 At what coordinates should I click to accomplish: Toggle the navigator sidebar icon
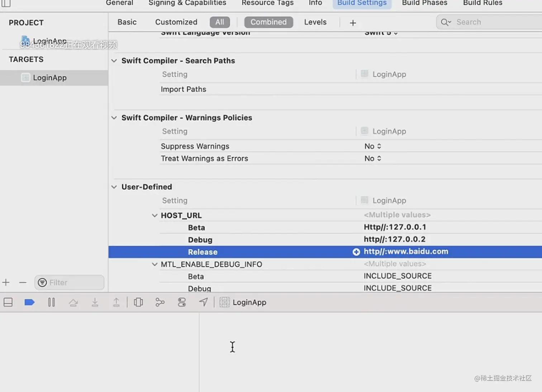pyautogui.click(x=6, y=3)
